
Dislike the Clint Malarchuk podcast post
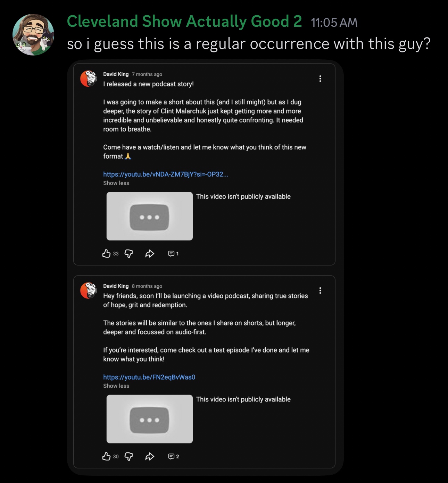pyautogui.click(x=128, y=254)
